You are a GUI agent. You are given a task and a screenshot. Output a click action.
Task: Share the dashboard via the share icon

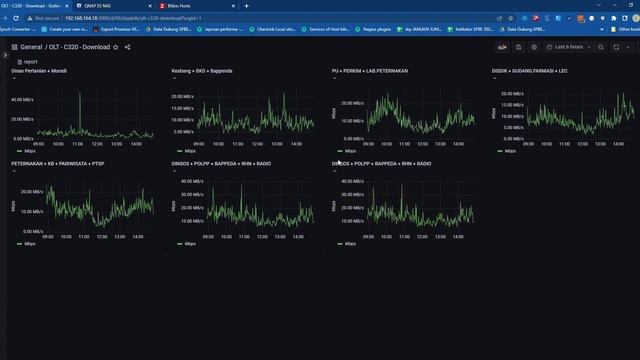click(x=127, y=47)
